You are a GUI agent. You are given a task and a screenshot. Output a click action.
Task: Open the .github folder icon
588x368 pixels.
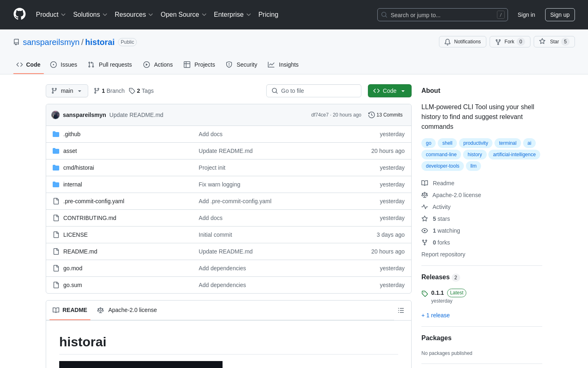tap(56, 134)
